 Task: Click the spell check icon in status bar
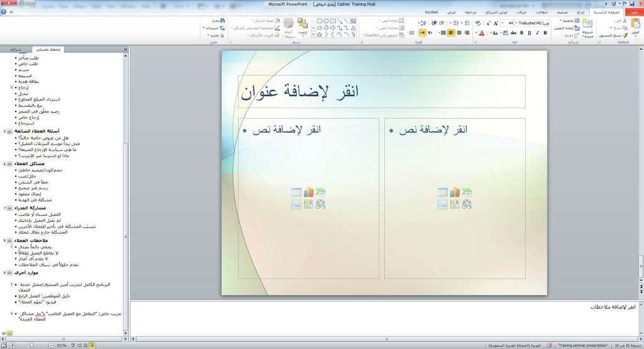pos(550,345)
